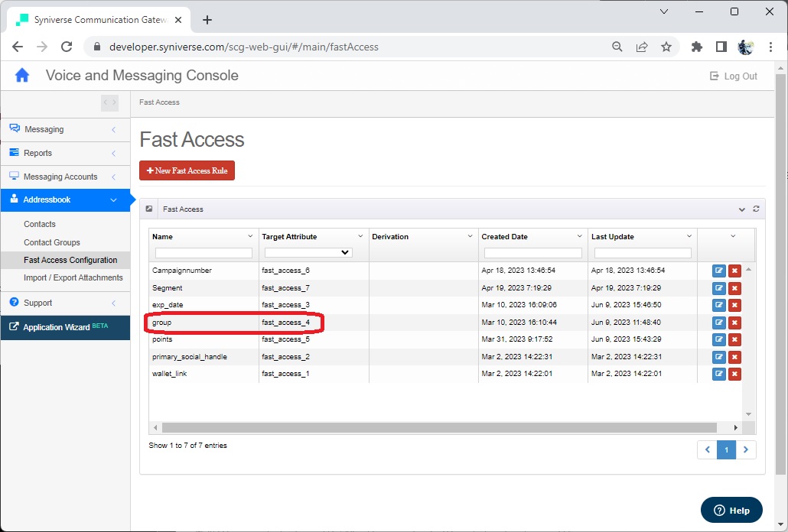Click New Fast Access Rule button
The image size is (788, 532).
coord(187,170)
